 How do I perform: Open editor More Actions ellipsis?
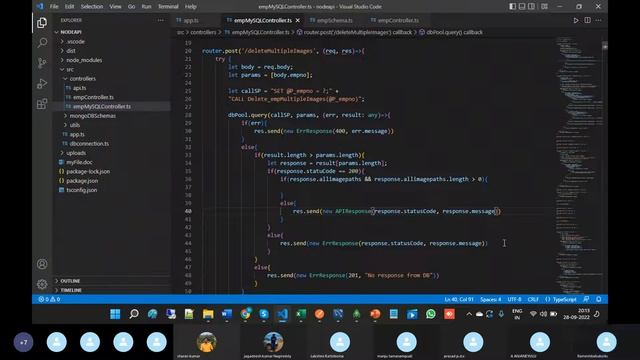tap(598, 20)
